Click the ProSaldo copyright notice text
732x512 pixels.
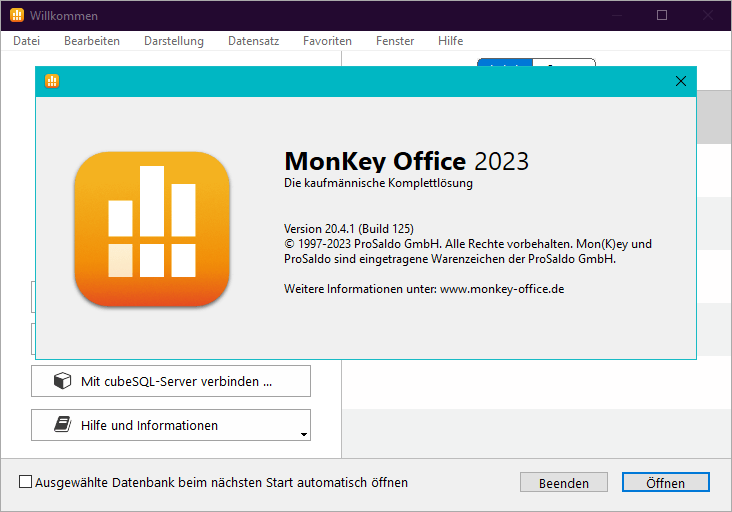(x=468, y=251)
